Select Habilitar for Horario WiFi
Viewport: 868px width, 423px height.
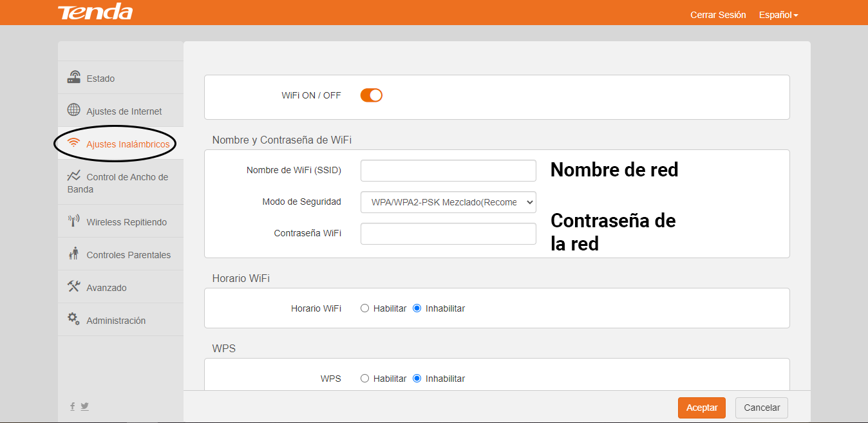point(365,308)
